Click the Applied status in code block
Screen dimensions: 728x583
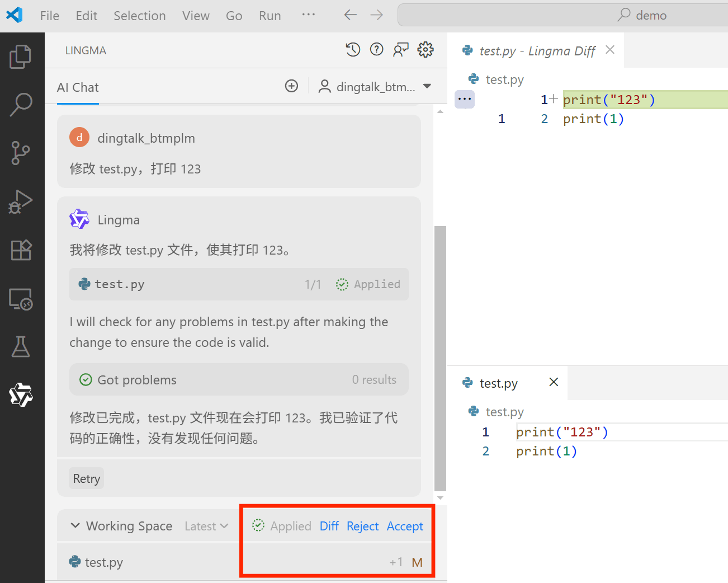368,284
